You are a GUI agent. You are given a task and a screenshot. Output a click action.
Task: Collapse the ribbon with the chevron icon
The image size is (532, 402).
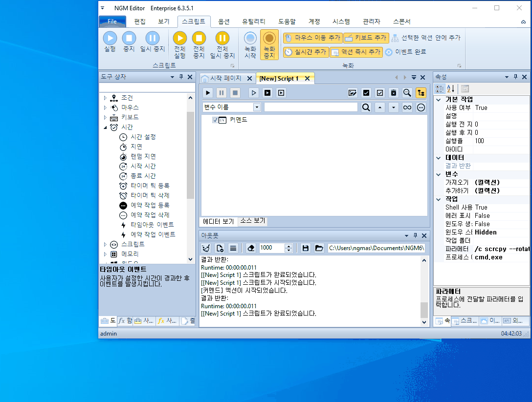point(524,21)
